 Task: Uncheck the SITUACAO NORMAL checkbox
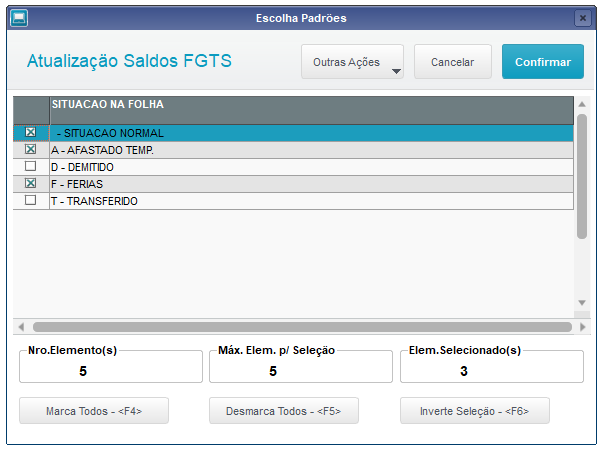[30, 132]
